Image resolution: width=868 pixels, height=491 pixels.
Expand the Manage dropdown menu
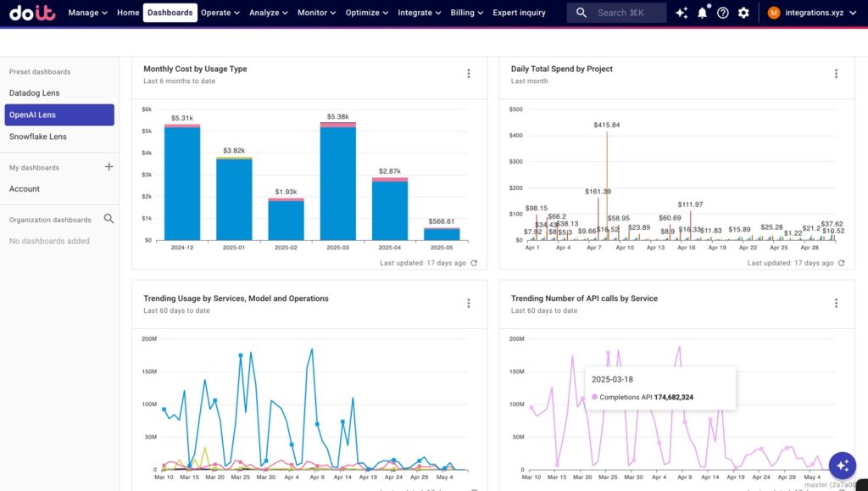87,13
